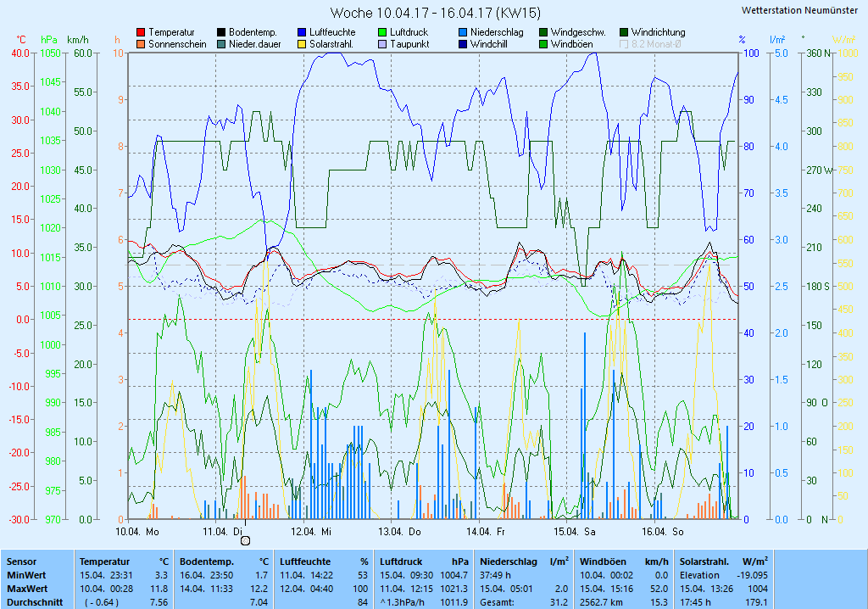The height and width of the screenshot is (609, 868).
Task: Select the 13.04. Do date on axis
Action: (x=399, y=531)
